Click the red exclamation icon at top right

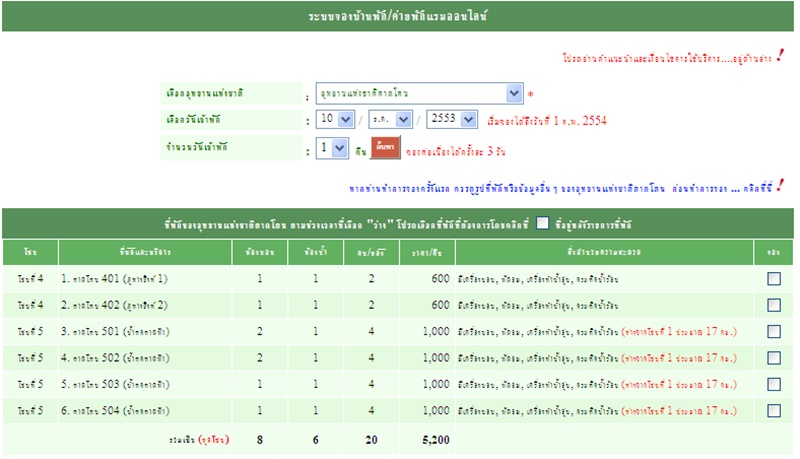781,54
